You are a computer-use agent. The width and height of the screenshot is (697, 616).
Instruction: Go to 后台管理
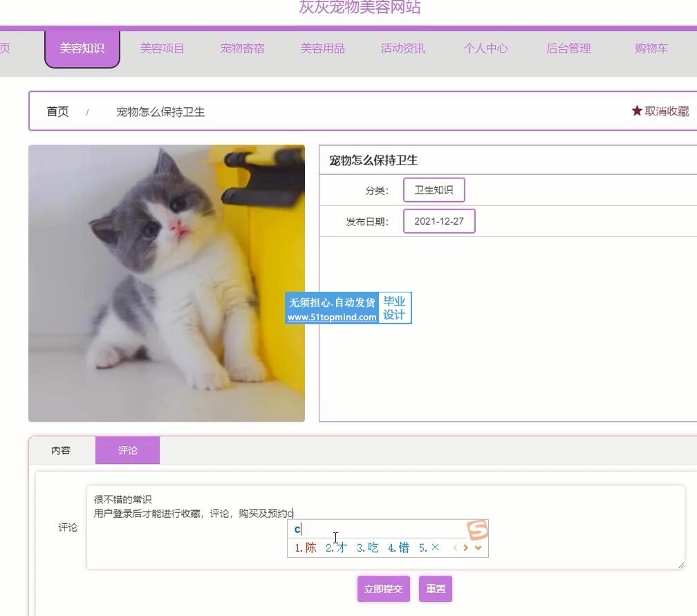[568, 48]
